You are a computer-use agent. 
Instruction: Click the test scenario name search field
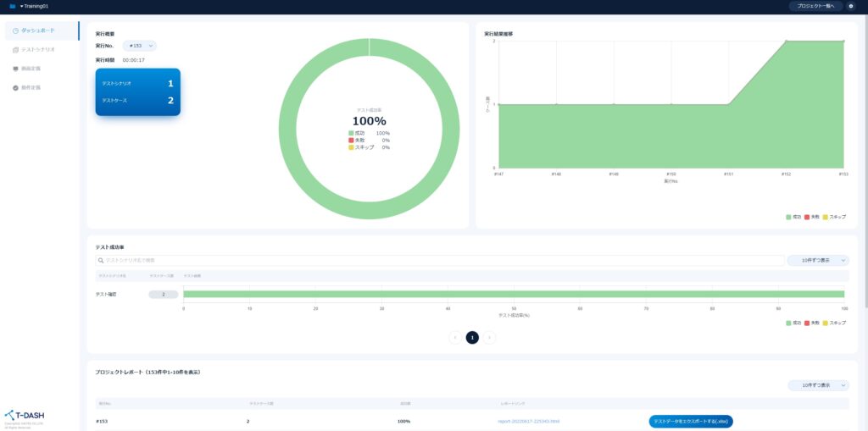[440, 260]
